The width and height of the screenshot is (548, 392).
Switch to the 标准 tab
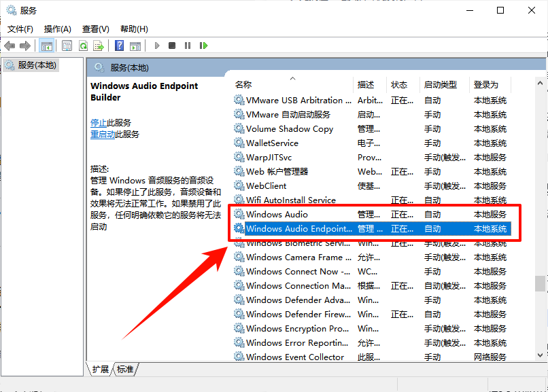(x=125, y=369)
